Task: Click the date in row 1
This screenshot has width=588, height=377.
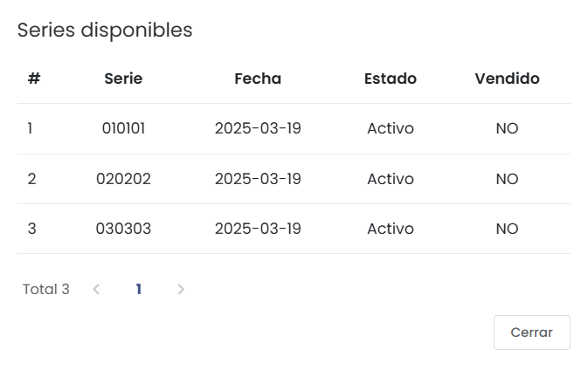Action: pos(258,128)
